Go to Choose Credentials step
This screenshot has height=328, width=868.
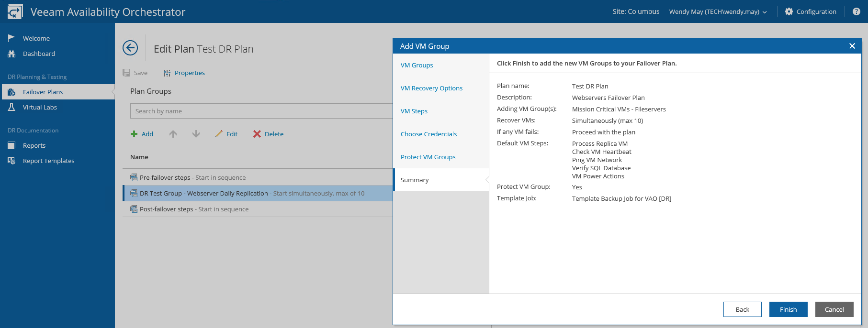click(x=428, y=134)
